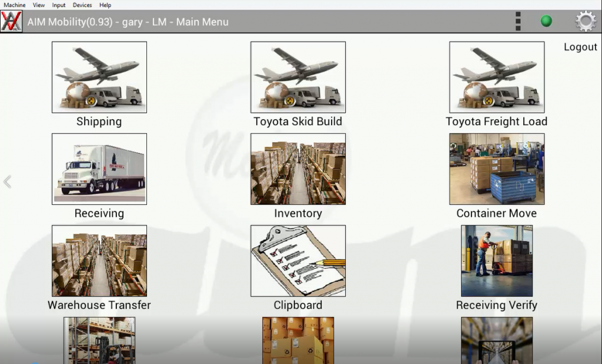The width and height of the screenshot is (602, 364).
Task: Open the Toyota Freight Load icon
Action: [x=497, y=77]
